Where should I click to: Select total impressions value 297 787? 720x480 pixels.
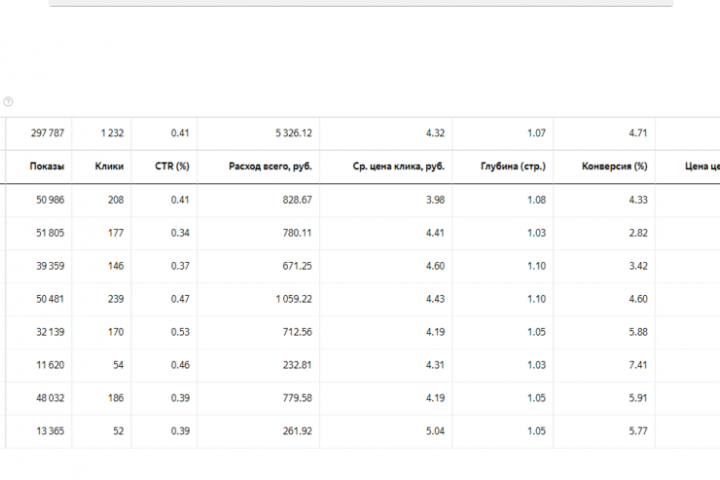pos(47,133)
